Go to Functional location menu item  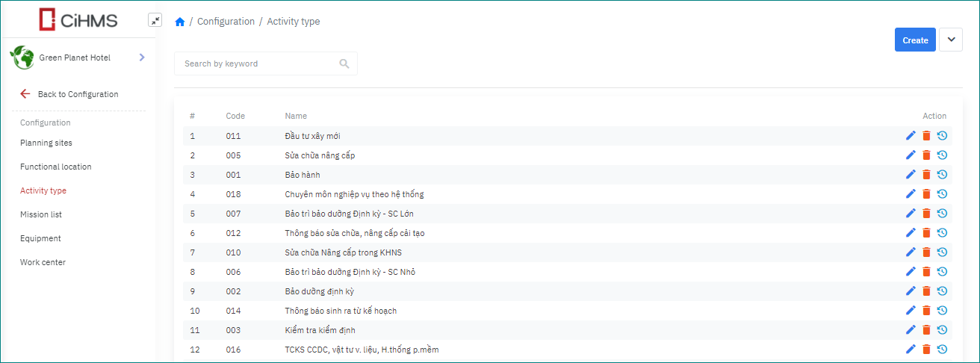click(x=56, y=167)
